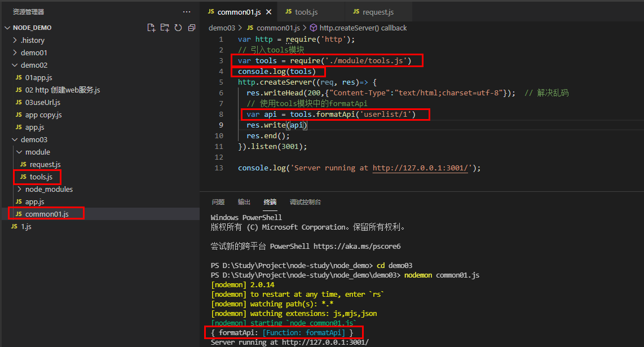
Task: Collapse all folders using the collapse icon
Action: [x=191, y=28]
